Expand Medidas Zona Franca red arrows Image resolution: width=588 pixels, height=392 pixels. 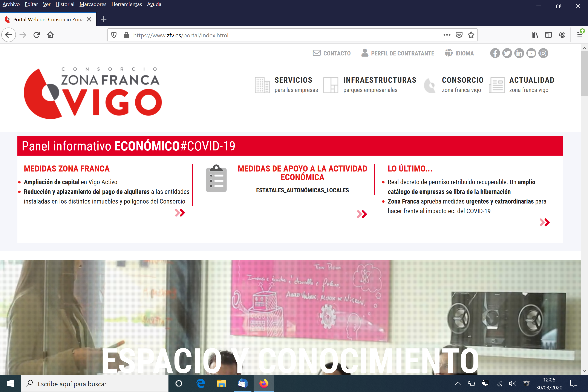click(x=180, y=213)
